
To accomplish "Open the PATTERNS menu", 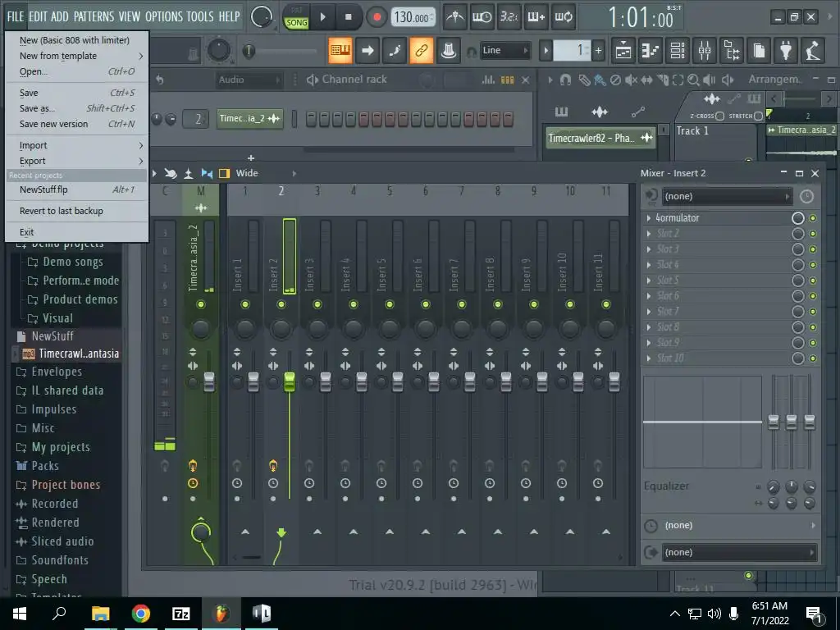I will [x=94, y=16].
